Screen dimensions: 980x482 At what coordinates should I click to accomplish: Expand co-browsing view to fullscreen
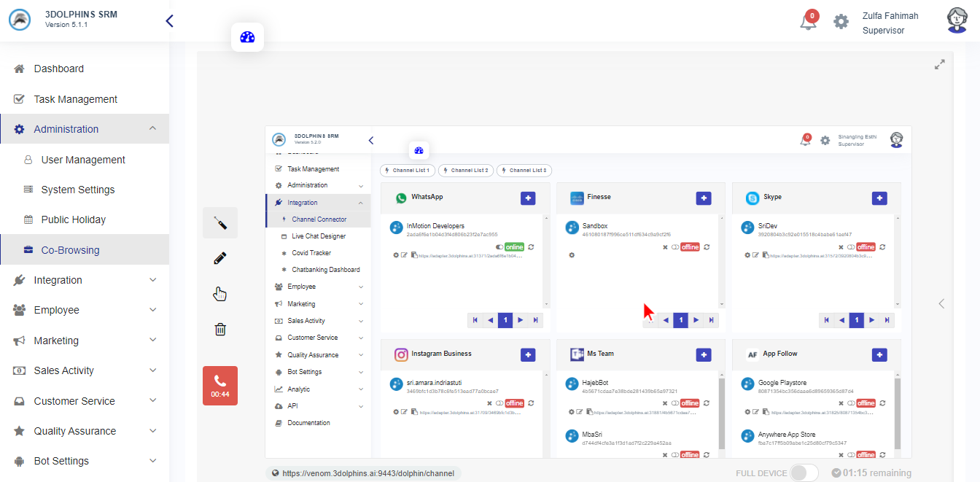[x=940, y=64]
